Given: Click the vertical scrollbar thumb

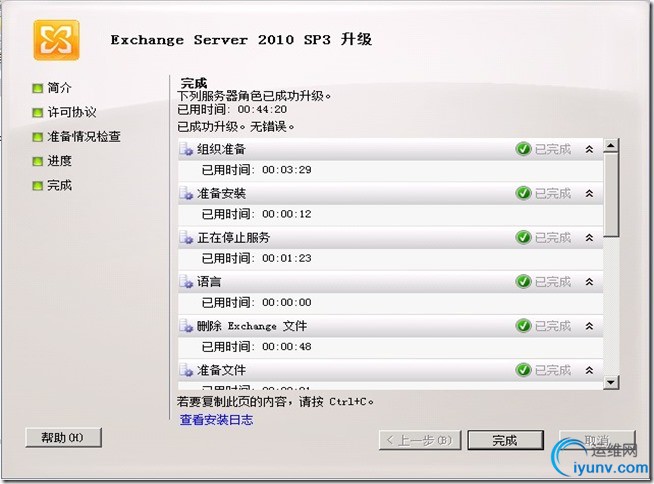Looking at the screenshot, I should 611,195.
